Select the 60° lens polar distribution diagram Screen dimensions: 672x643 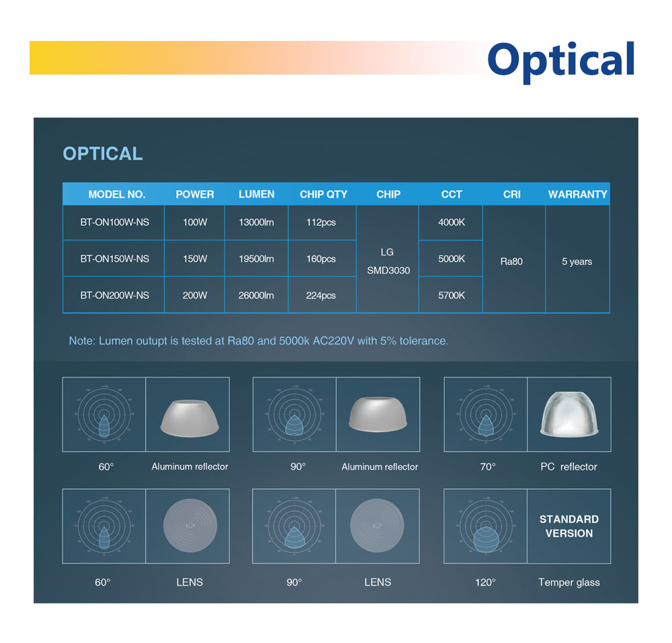[x=104, y=526]
